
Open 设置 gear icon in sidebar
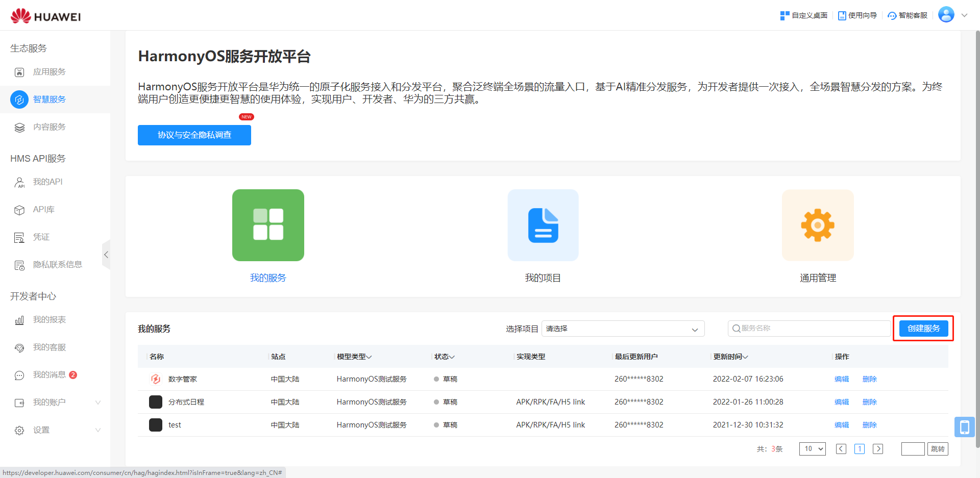coord(19,430)
